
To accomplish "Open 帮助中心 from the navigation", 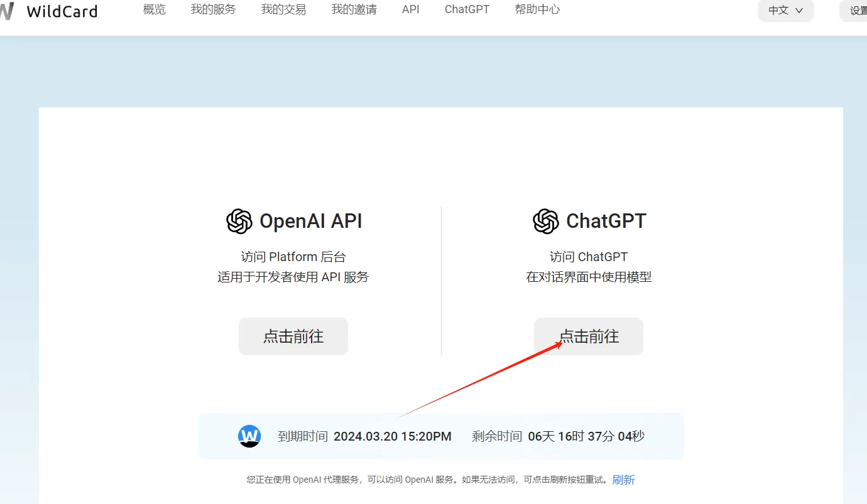I will (x=537, y=9).
